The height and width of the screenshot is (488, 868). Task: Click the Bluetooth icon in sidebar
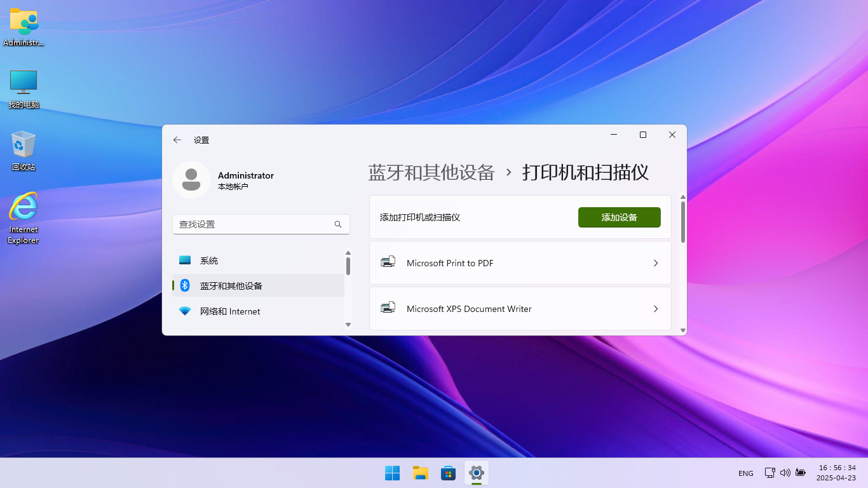click(x=185, y=285)
